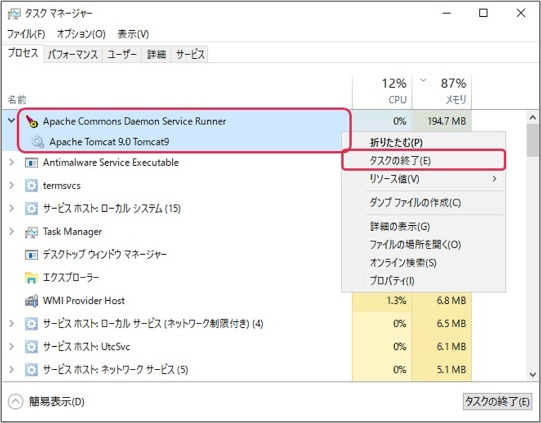Choose タスクの終了(E) in the context menu
Screen dimensions: 541x423
coord(424,160)
